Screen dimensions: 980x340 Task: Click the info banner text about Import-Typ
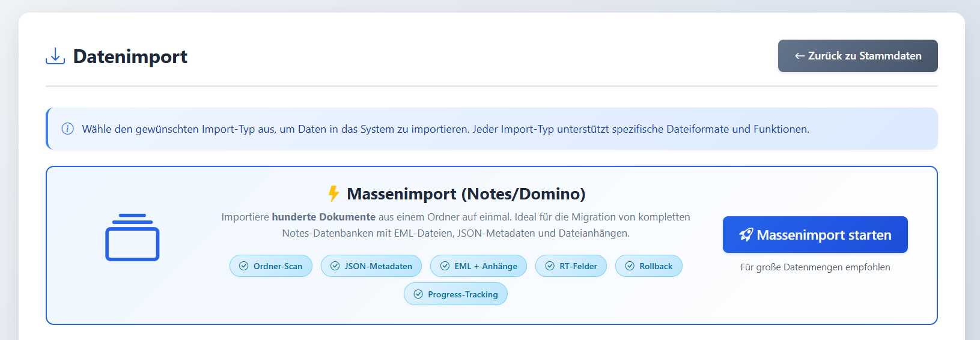[445, 129]
